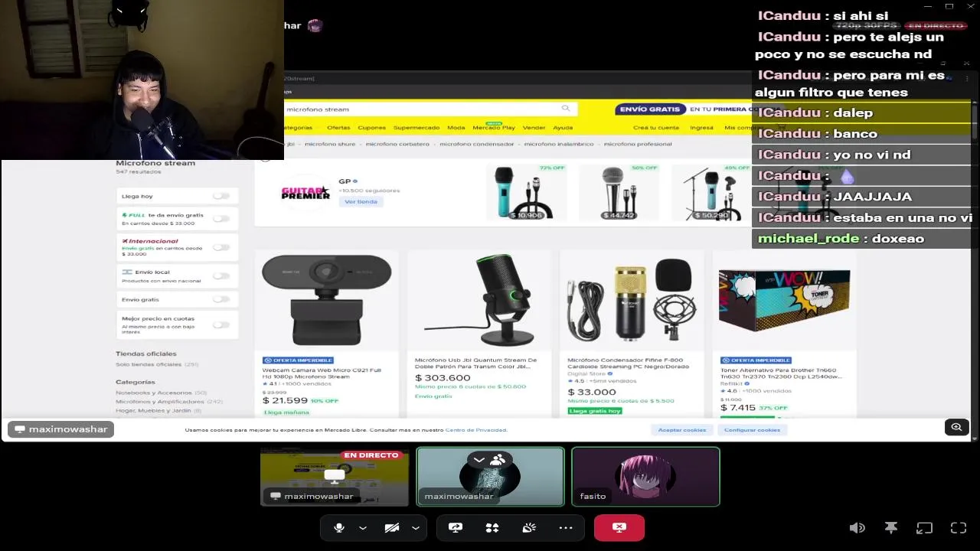The image size is (980, 551).
Task: Select maximowashar user tile
Action: point(490,477)
